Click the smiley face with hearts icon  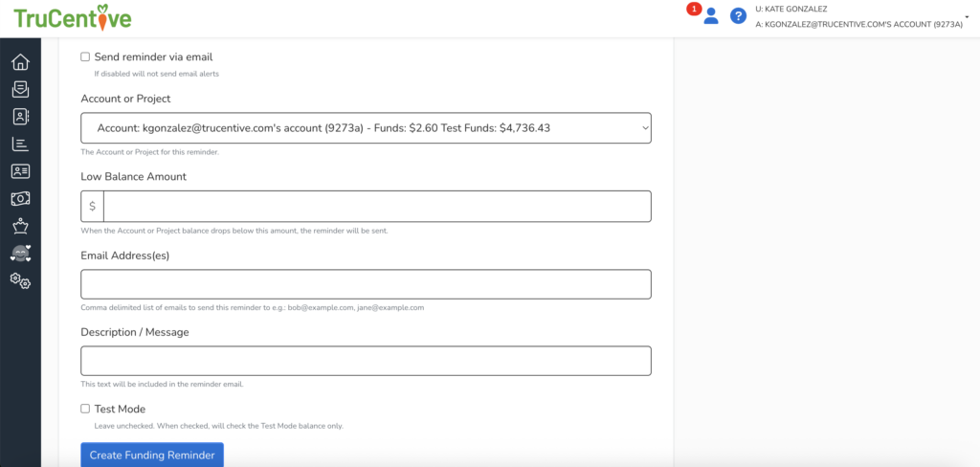(x=20, y=254)
